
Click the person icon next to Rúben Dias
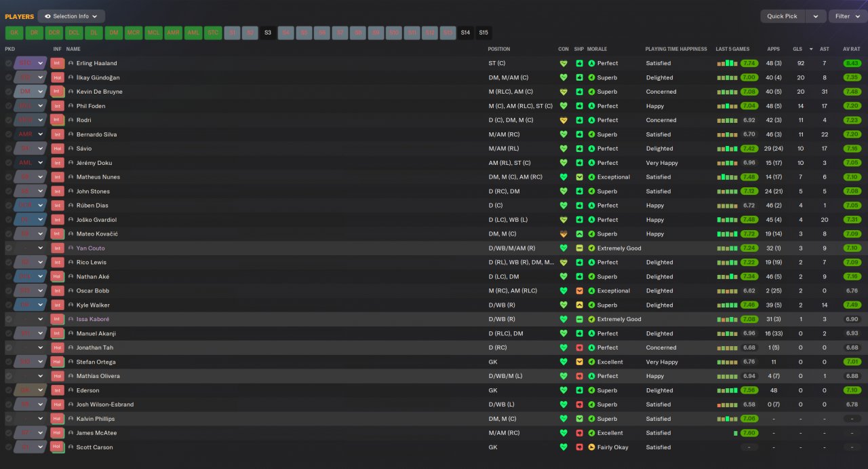tap(71, 206)
